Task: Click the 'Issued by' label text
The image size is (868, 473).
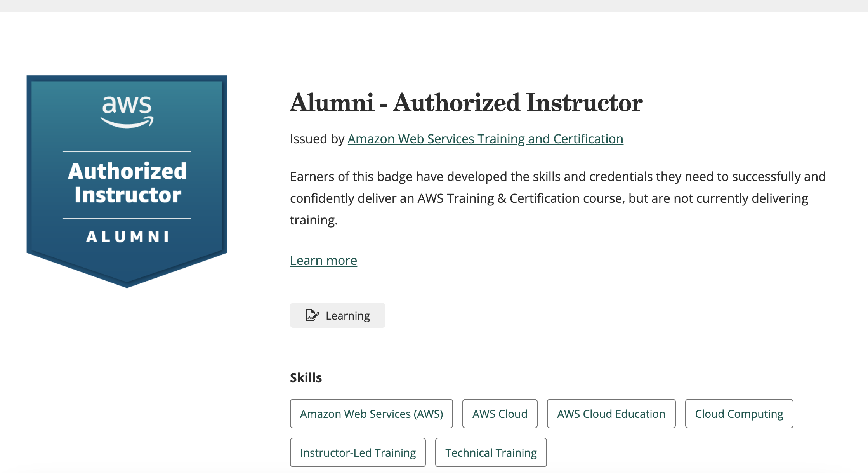Action: [317, 139]
